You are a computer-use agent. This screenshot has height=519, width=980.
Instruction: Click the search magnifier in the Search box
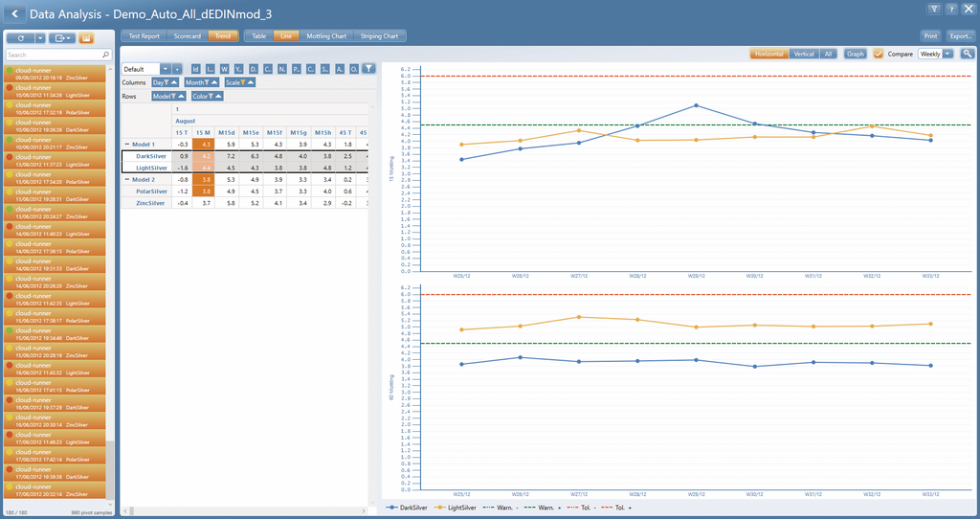pos(105,55)
